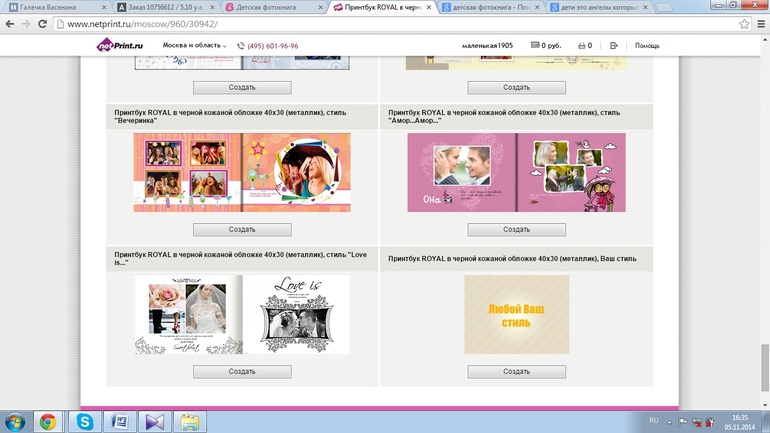The height and width of the screenshot is (433, 770).
Task: Open account balance 0 руб. link
Action: pos(546,45)
